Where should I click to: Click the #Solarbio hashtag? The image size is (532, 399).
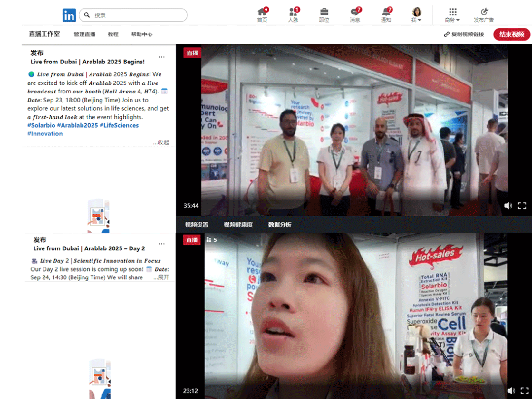point(41,126)
